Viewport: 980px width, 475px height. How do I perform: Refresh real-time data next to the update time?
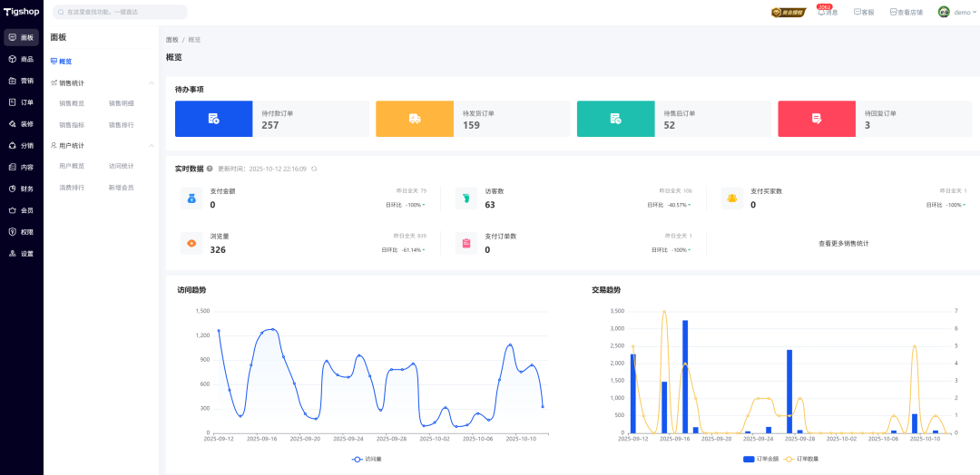pos(315,169)
